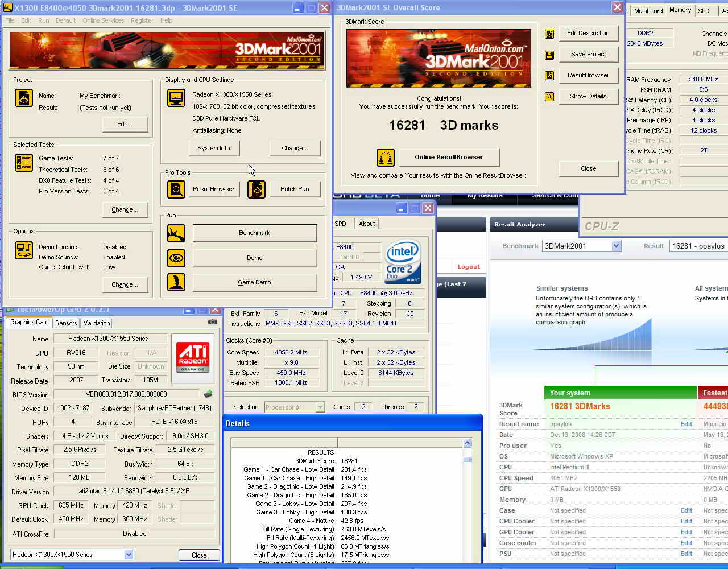
Task: Click the Save Project floppy icon
Action: (549, 55)
